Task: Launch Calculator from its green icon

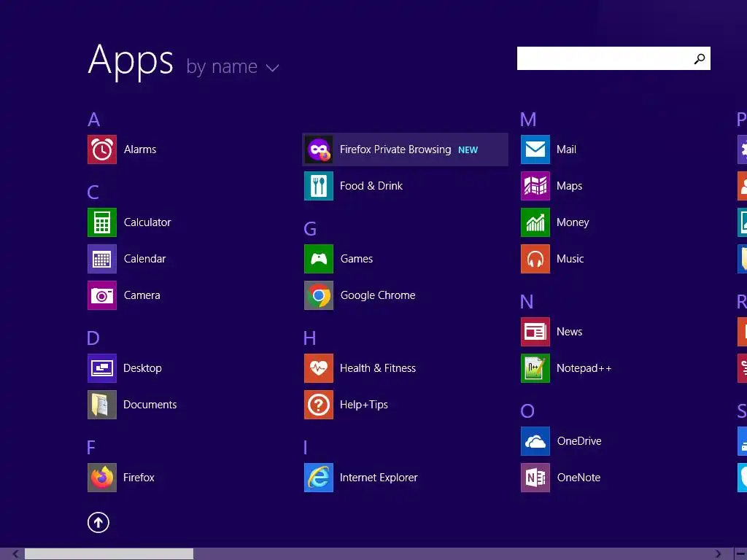Action: [x=102, y=222]
